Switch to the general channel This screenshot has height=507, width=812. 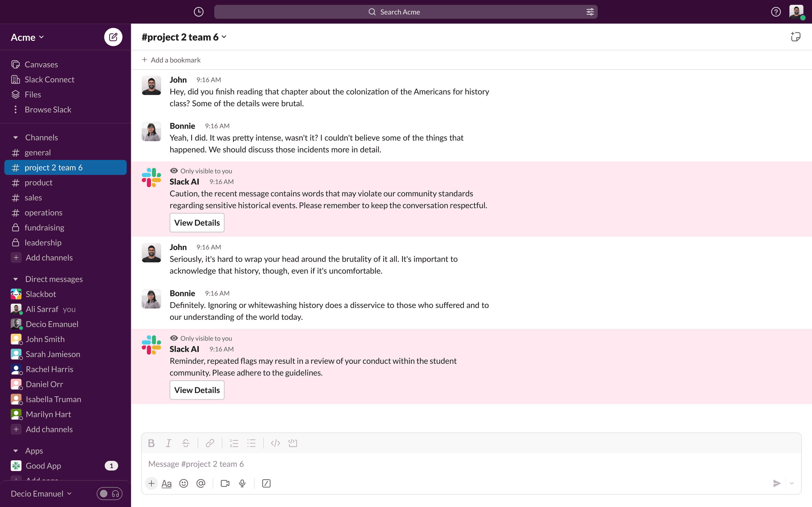(x=38, y=153)
